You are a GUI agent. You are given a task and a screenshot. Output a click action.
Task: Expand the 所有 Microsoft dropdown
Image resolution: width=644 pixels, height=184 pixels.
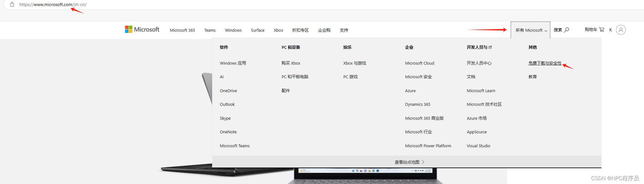530,30
